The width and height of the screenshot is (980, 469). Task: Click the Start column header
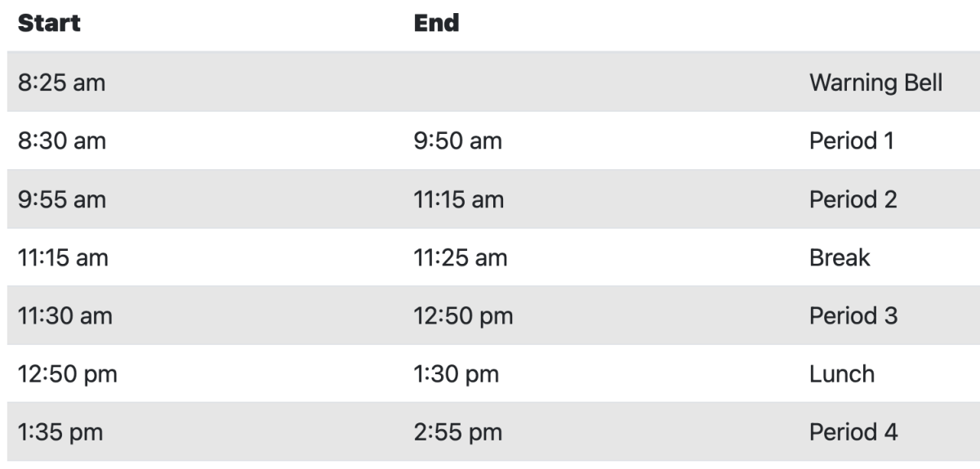pos(49,23)
